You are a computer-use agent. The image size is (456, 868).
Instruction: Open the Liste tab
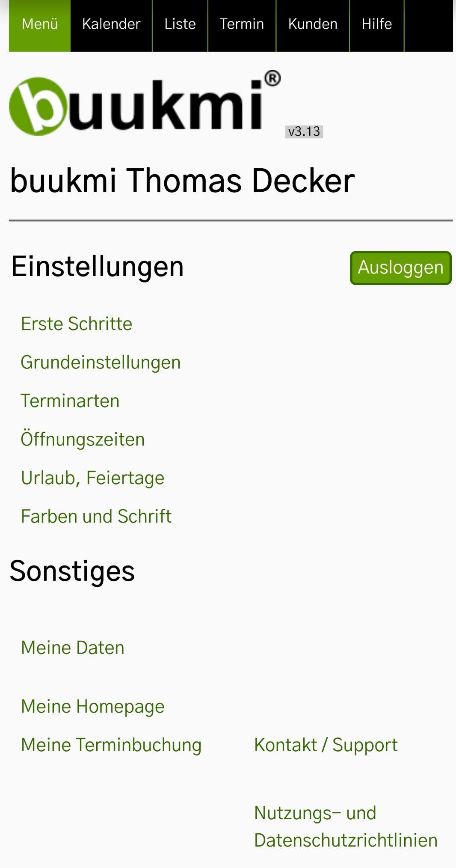[x=180, y=24]
